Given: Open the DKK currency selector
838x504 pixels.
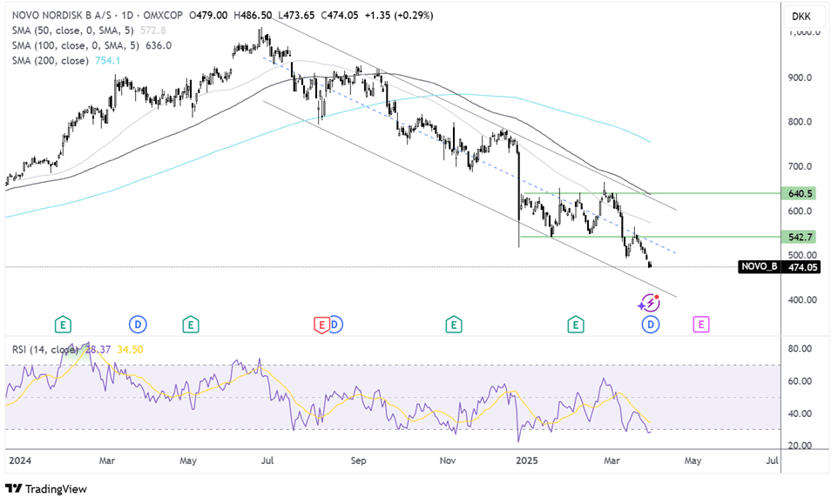Looking at the screenshot, I should pyautogui.click(x=801, y=17).
